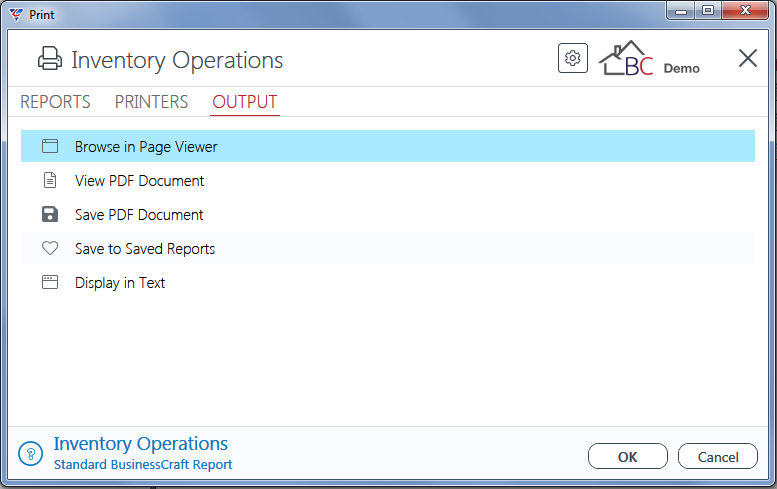Select Browse in Page Viewer option
The image size is (777, 489).
[388, 146]
